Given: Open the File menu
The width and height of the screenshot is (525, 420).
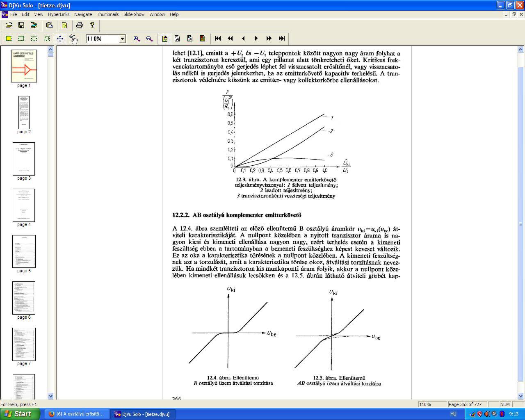Looking at the screenshot, I should point(14,14).
